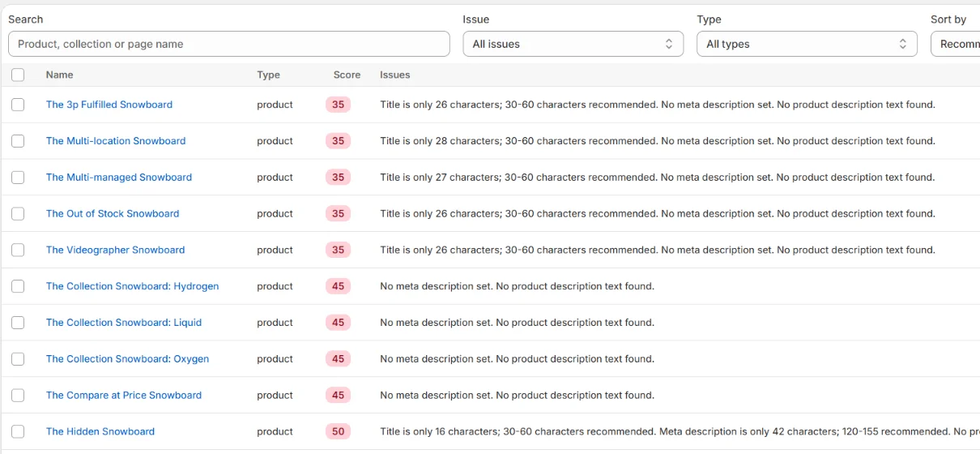980x454 pixels.
Task: Open the Sort by dropdown
Action: (x=956, y=44)
